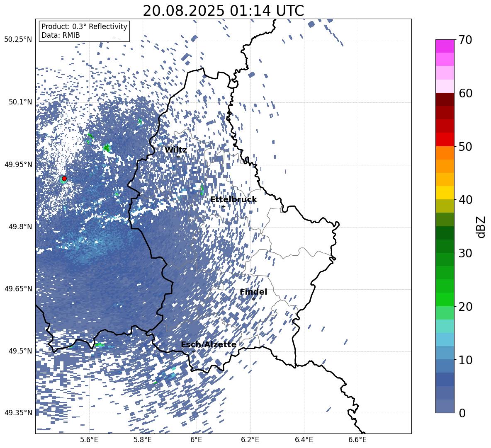Click the 49.5°N latitude label

tap(21, 351)
